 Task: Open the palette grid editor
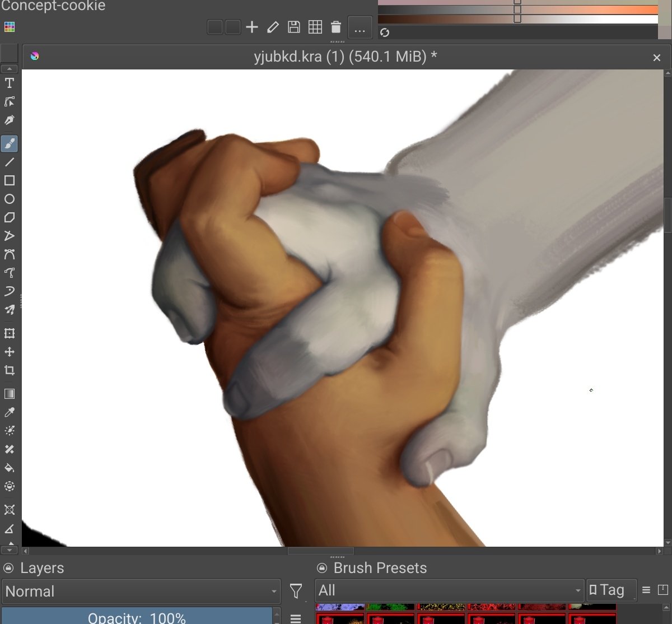315,27
